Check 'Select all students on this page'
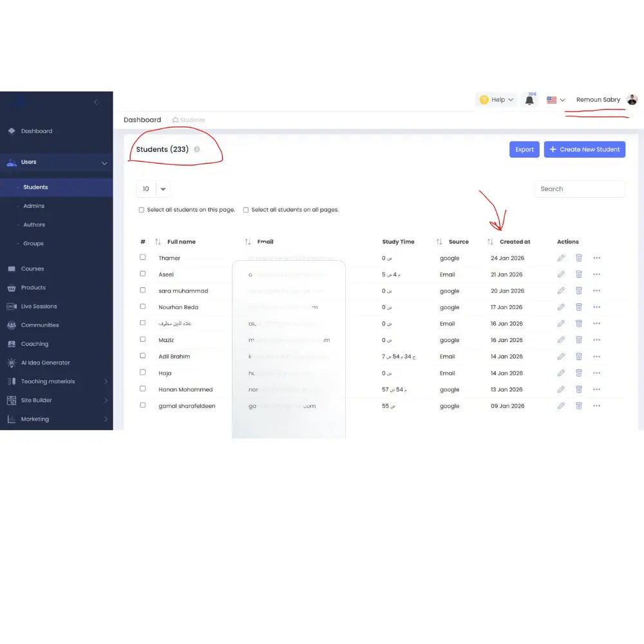The height and width of the screenshot is (644, 644). [x=142, y=210]
